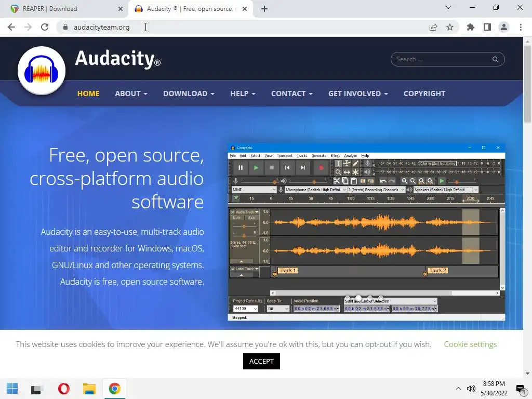Viewport: 532px width, 399px height.
Task: Open the Chrome side panel
Action: 487,27
